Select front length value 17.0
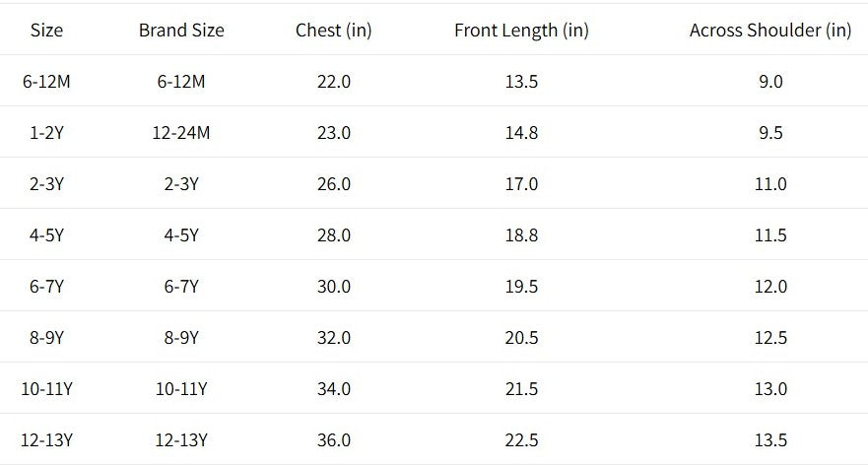 point(521,184)
